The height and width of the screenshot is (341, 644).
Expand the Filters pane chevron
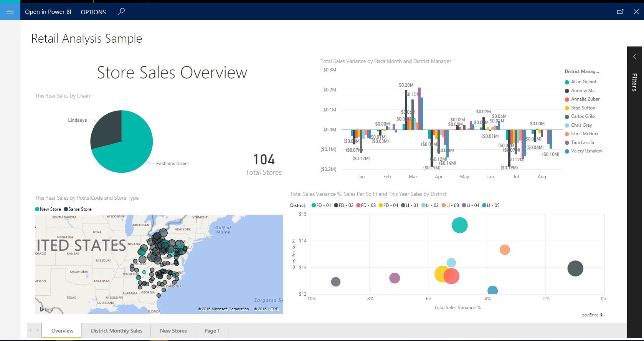click(x=635, y=57)
